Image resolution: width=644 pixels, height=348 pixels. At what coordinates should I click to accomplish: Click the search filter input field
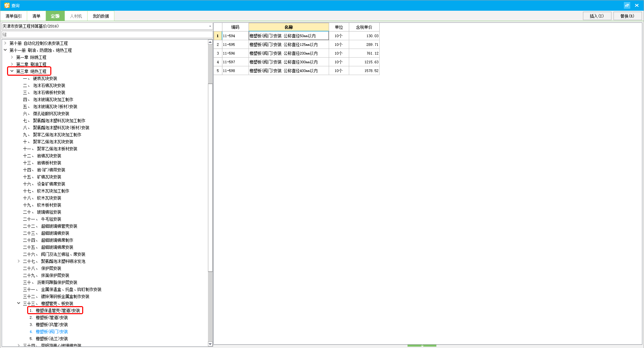pyautogui.click(x=107, y=34)
